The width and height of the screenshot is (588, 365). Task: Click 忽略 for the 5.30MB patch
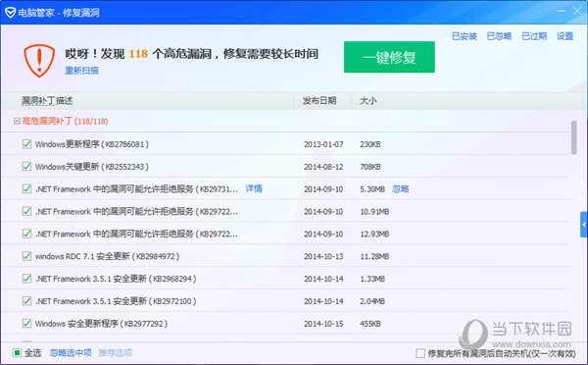tap(401, 189)
